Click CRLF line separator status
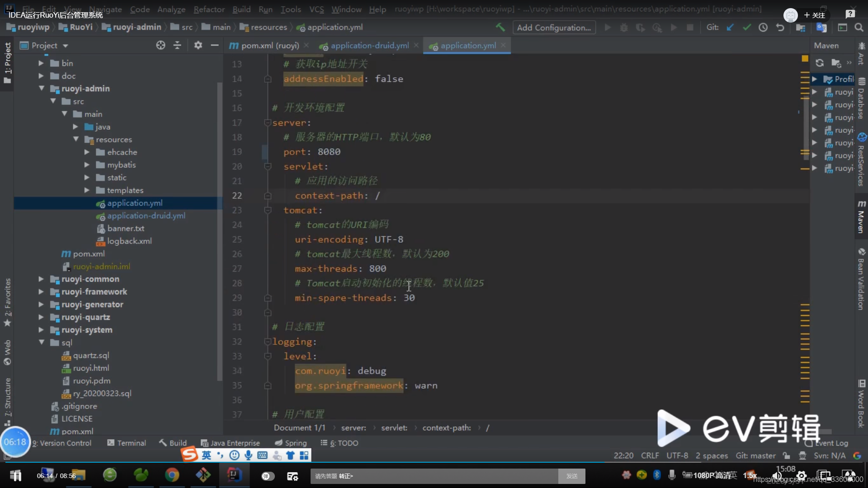The width and height of the screenshot is (868, 488). (650, 455)
